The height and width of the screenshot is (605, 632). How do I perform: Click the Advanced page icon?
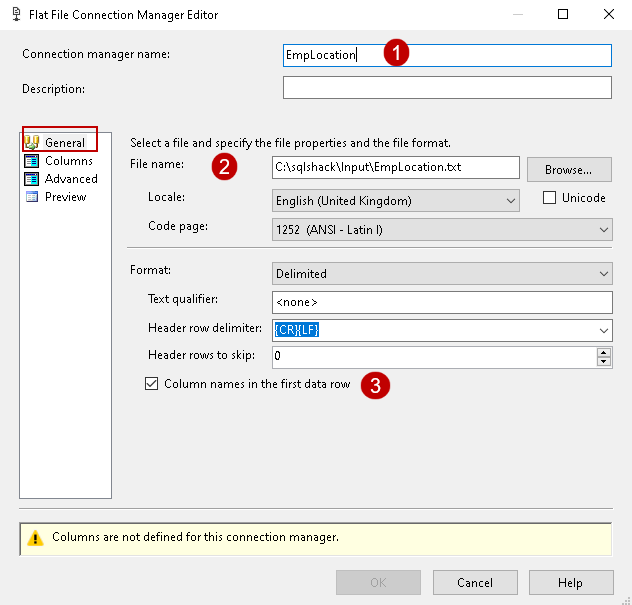32,179
